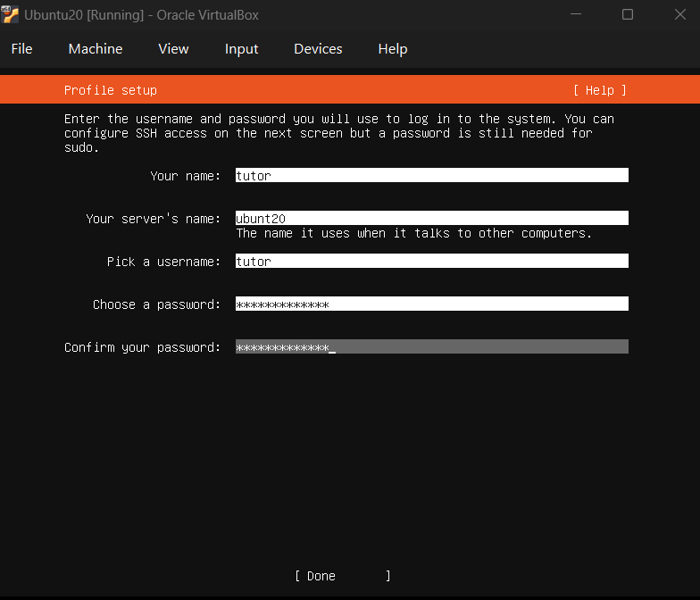Open the Devices menu
This screenshot has width=700, height=600.
[x=318, y=48]
